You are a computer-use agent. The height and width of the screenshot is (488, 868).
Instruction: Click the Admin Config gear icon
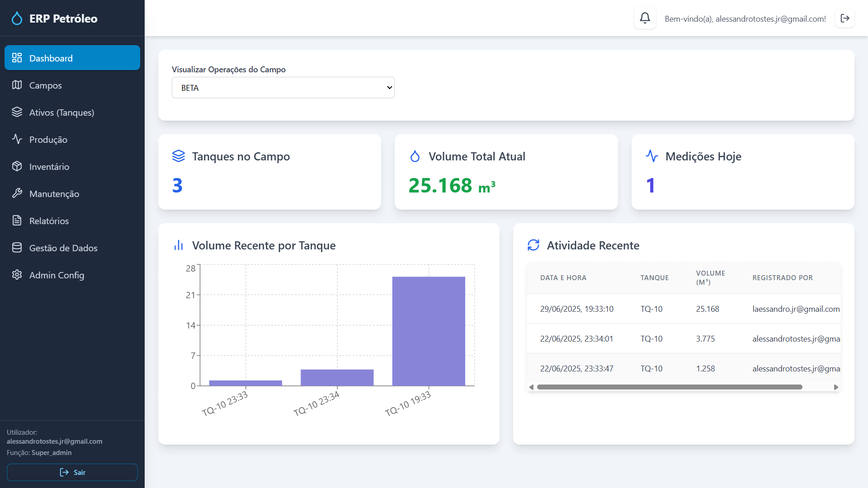coord(17,275)
